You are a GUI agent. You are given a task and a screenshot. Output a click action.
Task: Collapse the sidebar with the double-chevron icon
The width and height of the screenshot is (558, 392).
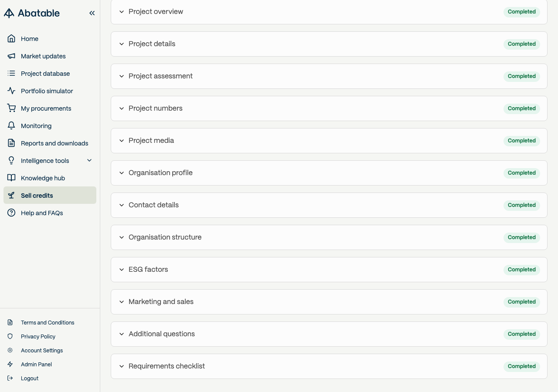(92, 13)
